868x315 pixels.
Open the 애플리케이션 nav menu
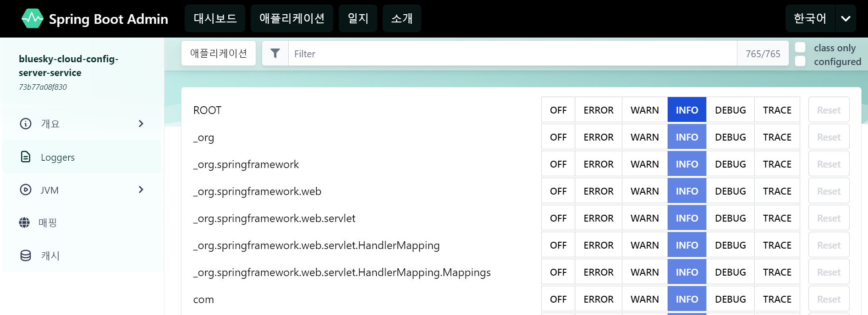click(292, 18)
